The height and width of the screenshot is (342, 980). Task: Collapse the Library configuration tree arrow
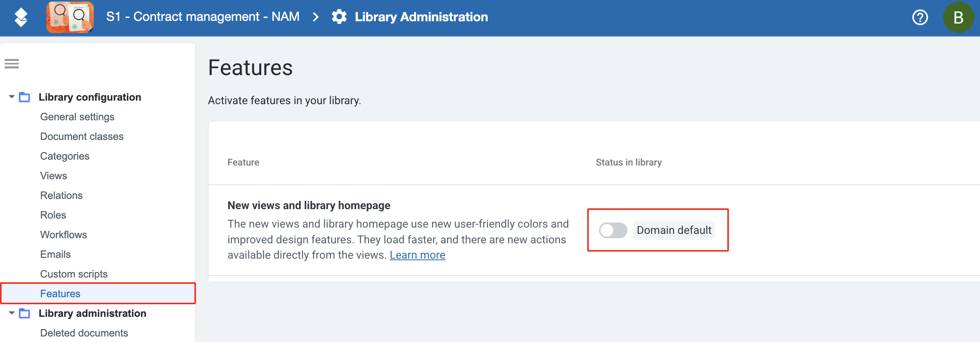12,97
